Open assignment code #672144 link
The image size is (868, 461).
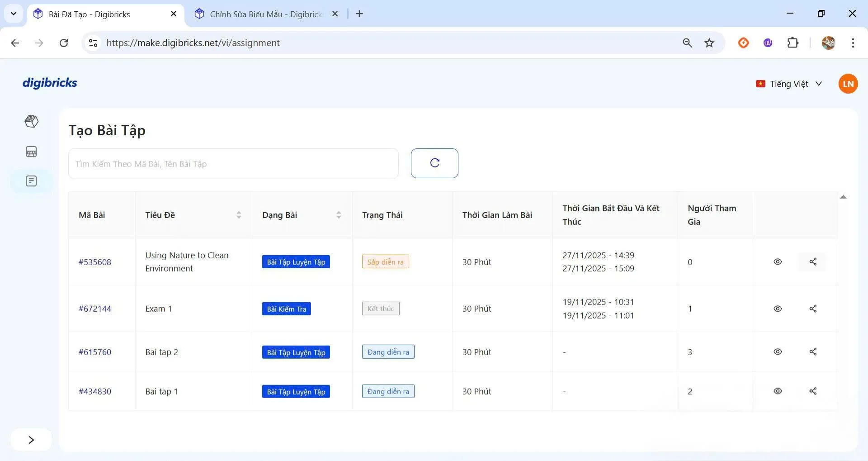95,309
